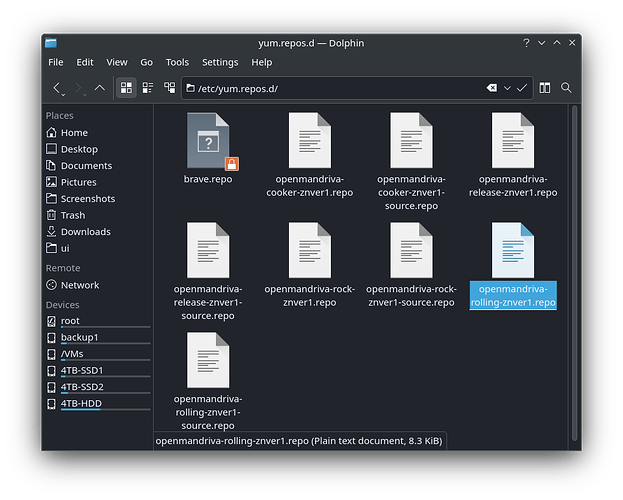The image size is (623, 500).
Task: Click the Places section header
Action: [60, 116]
